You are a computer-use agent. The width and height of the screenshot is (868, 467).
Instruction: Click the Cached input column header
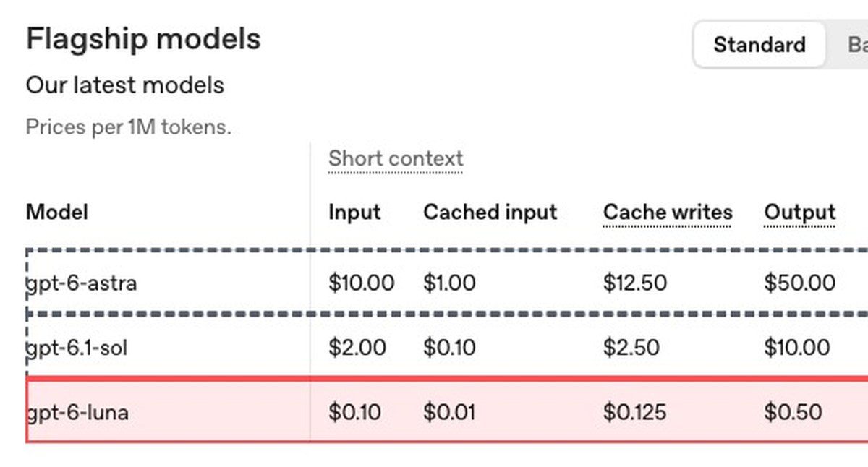[490, 213]
